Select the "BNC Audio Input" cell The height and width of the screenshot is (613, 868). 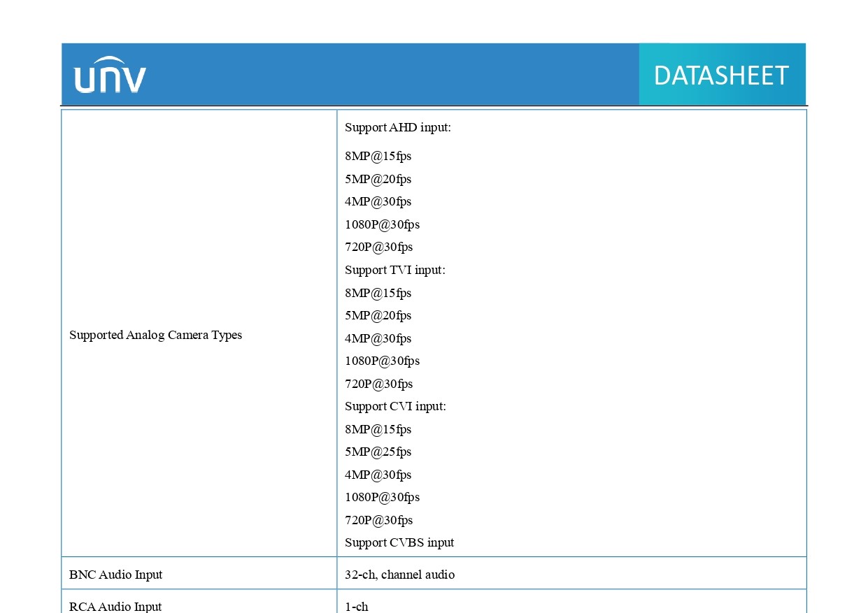click(x=199, y=573)
